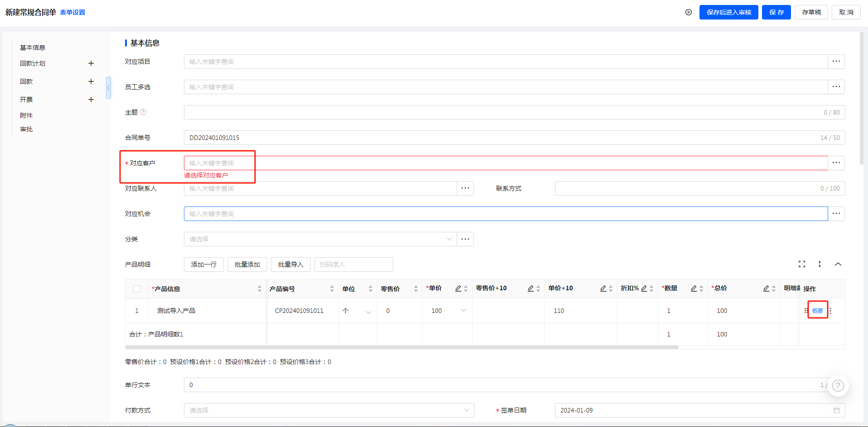Image resolution: width=868 pixels, height=427 pixels.
Task: Sort by 零售价 column
Action: point(416,289)
